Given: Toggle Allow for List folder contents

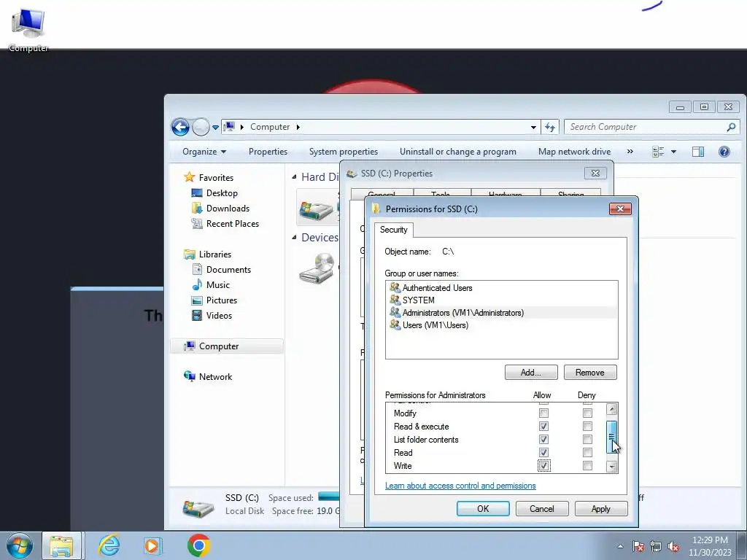Looking at the screenshot, I should tap(543, 439).
